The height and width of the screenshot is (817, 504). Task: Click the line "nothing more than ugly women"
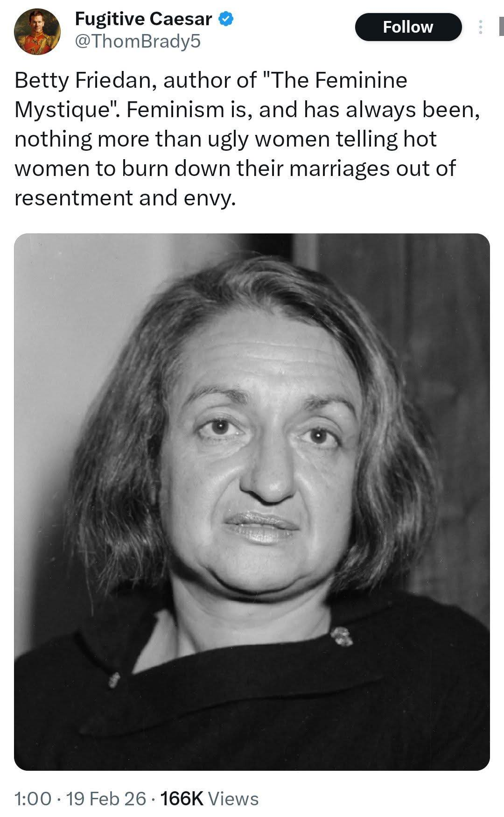coord(225,139)
